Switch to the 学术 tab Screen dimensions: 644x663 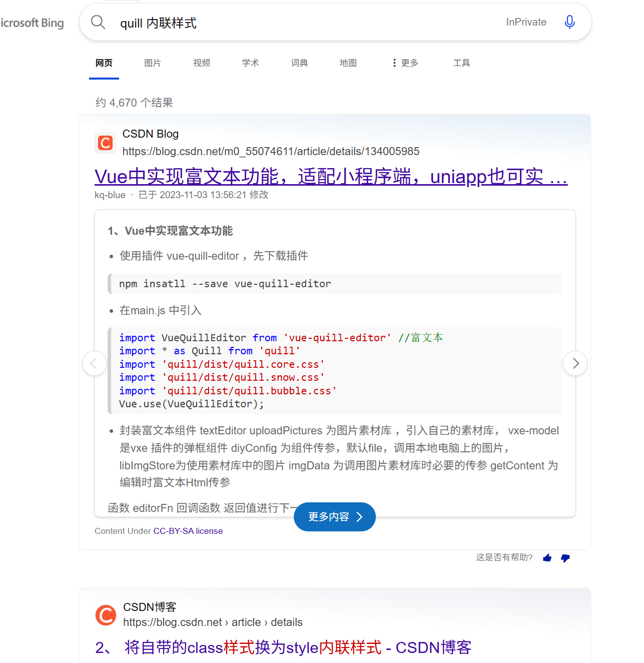(x=250, y=63)
